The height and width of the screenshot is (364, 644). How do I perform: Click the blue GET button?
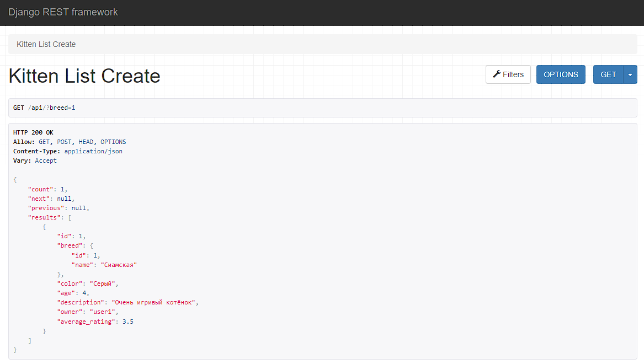(608, 74)
